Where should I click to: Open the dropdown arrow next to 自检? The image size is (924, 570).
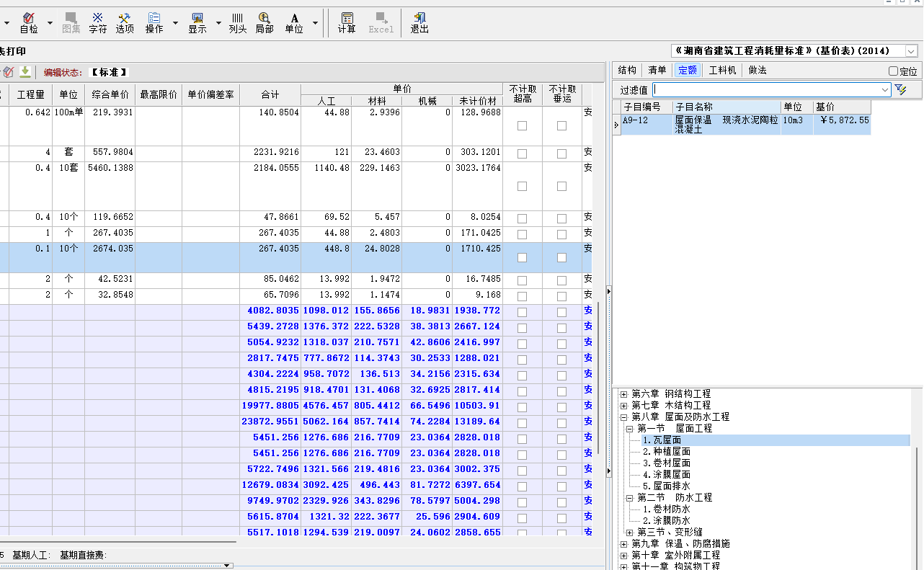tap(50, 23)
